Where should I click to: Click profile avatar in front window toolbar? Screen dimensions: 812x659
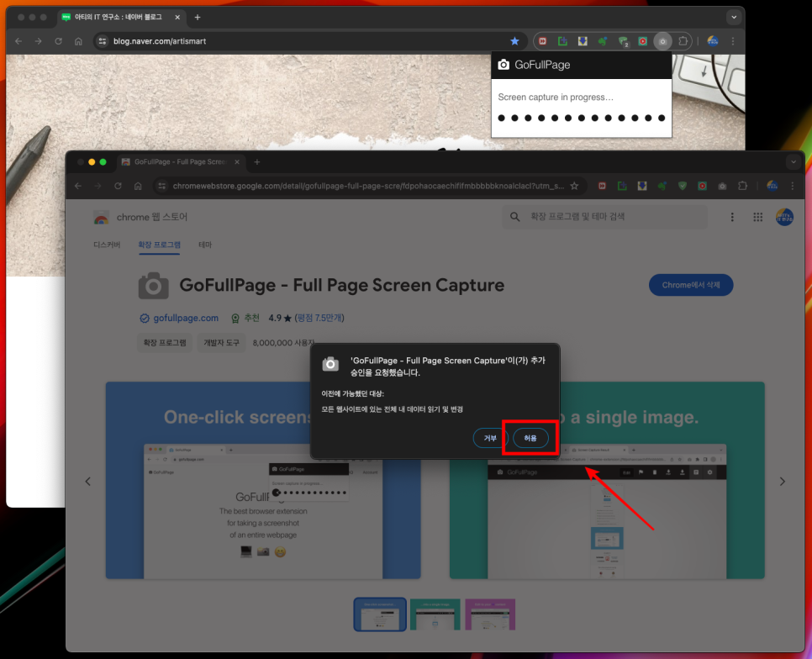tap(772, 186)
